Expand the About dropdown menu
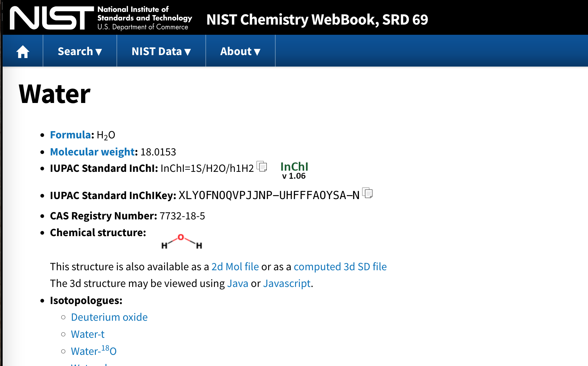The height and width of the screenshot is (366, 588). click(x=240, y=51)
